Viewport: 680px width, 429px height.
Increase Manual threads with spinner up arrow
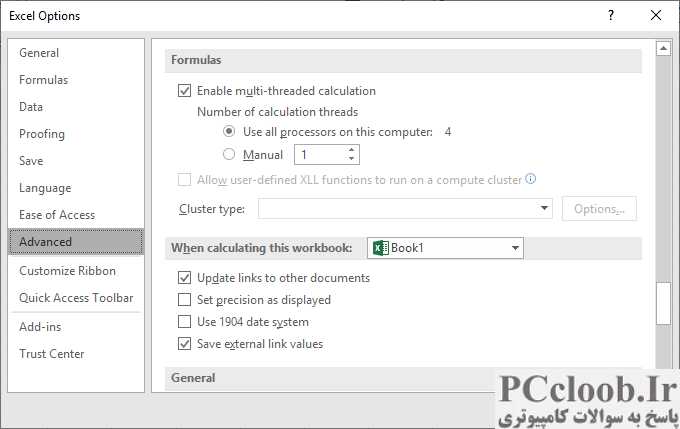click(351, 150)
